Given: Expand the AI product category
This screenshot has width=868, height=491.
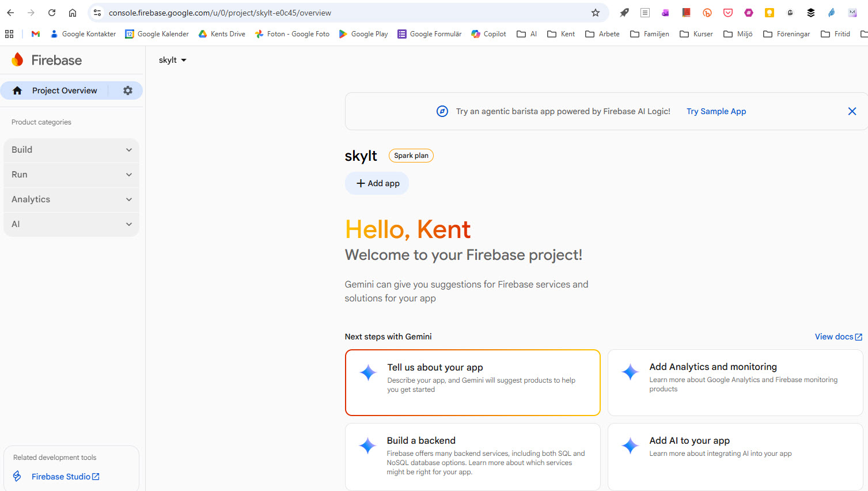Looking at the screenshot, I should pyautogui.click(x=71, y=224).
